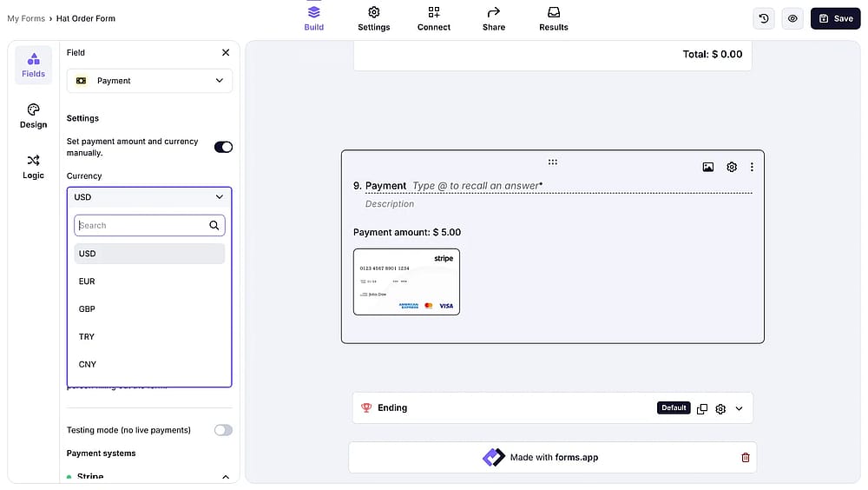Click the Default badge on Ending

coord(674,408)
